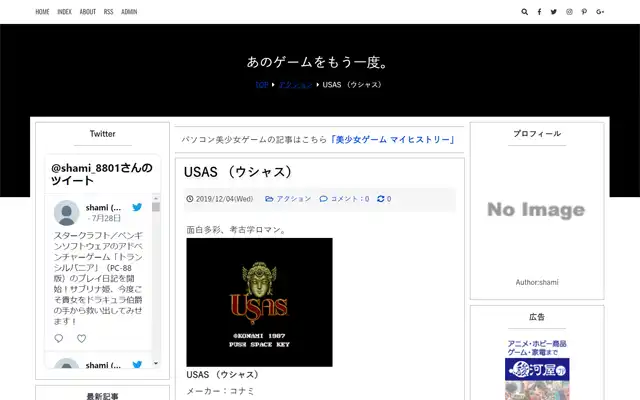Open ABOUT in top navigation
The image size is (640, 400).
pyautogui.click(x=88, y=12)
